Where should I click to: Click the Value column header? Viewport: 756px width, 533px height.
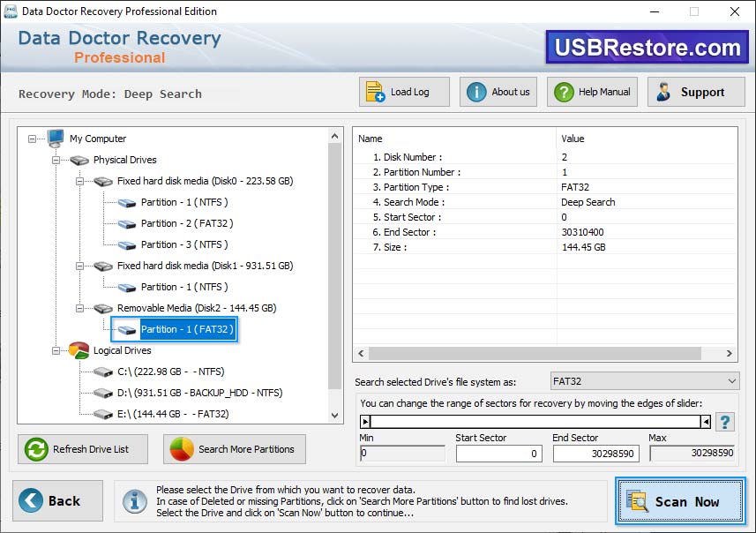(647, 139)
